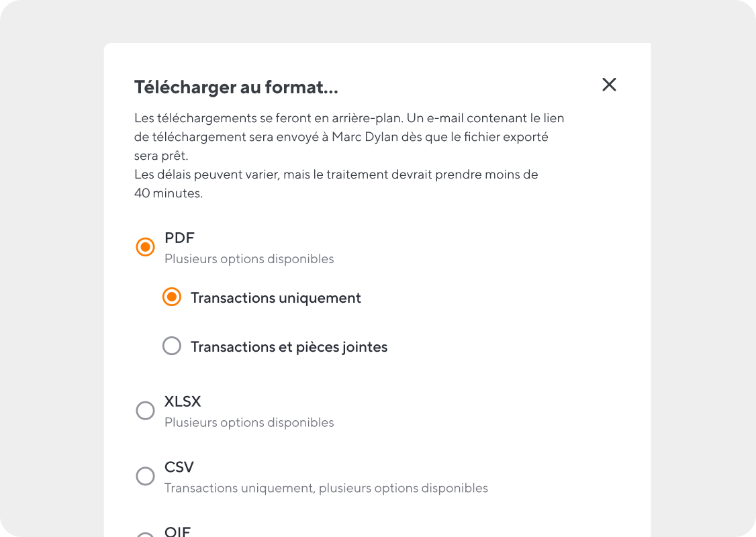The width and height of the screenshot is (756, 537).
Task: Click the Télécharger au format heading
Action: pos(236,87)
